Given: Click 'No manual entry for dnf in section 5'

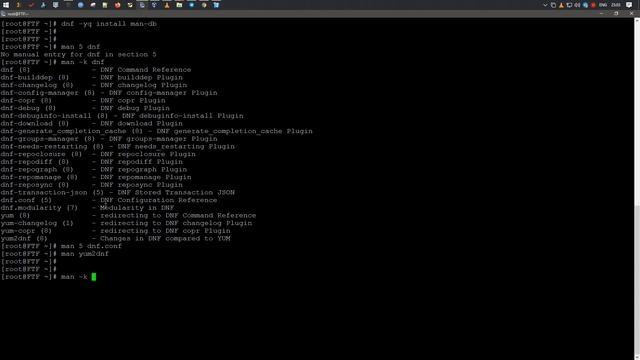Looking at the screenshot, I should tap(78, 54).
